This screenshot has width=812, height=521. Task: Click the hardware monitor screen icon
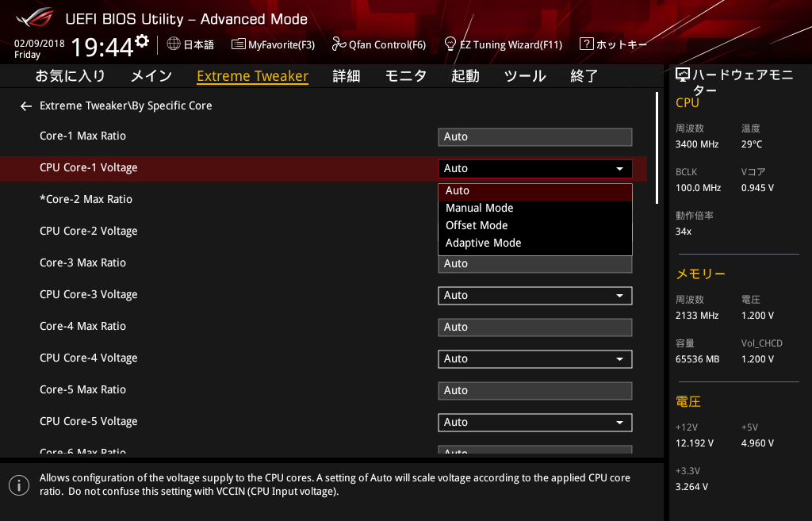point(683,75)
